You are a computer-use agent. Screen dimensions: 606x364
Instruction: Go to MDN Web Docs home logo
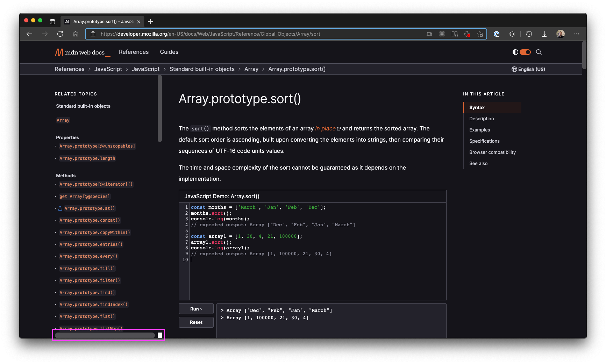(x=83, y=52)
